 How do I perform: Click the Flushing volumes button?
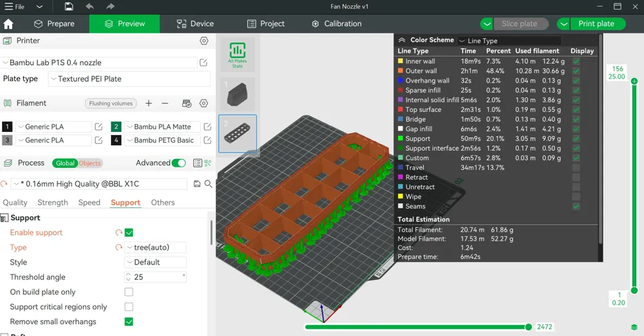click(x=111, y=104)
